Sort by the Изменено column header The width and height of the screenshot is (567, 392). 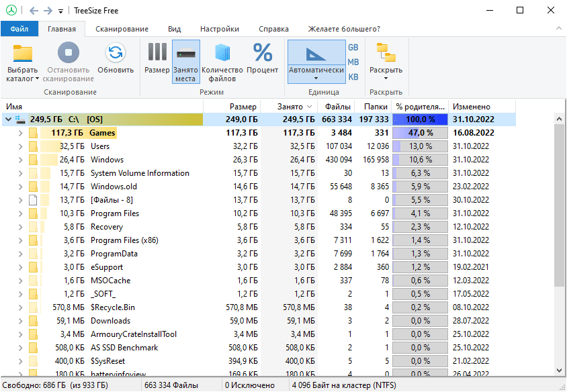coord(471,106)
